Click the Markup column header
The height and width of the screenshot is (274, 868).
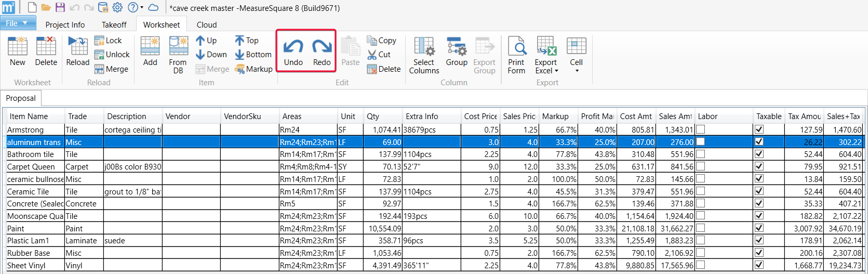pos(558,116)
